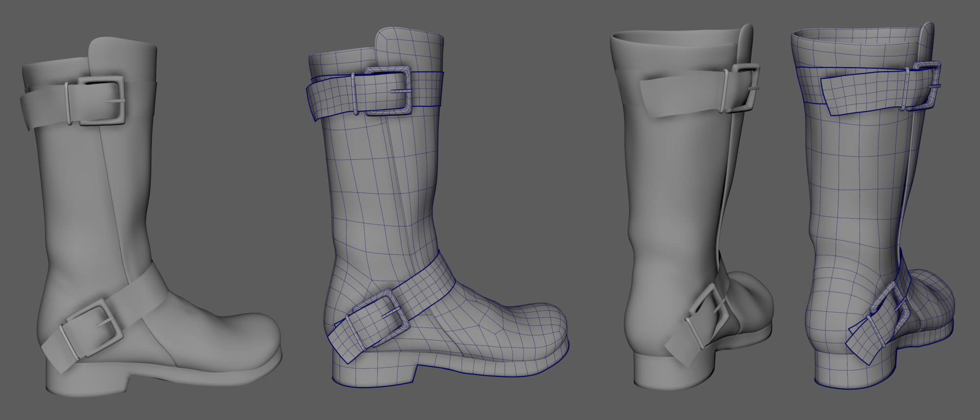
Task: Click the upper buckle on the leftmost shaded boot
Action: (x=96, y=101)
